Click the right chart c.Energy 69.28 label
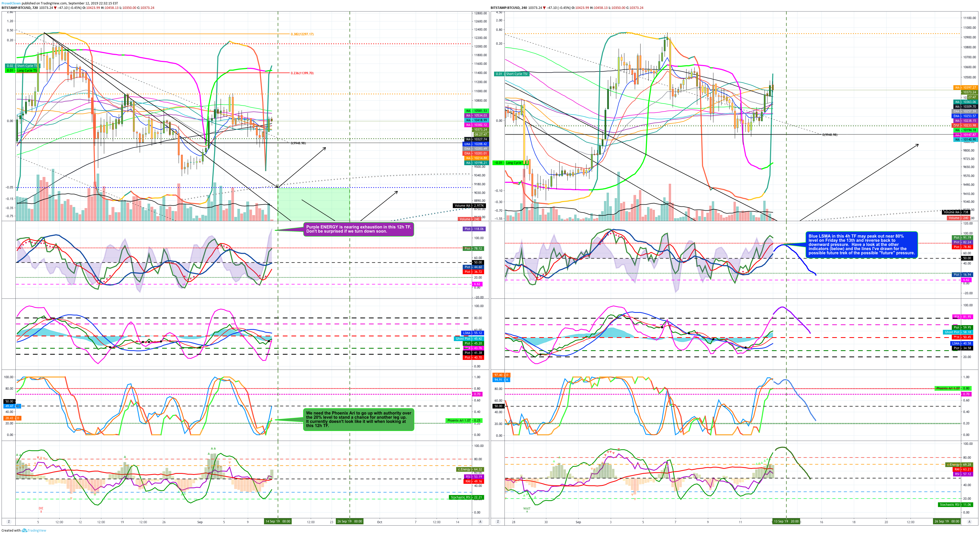The width and height of the screenshot is (980, 535). (x=959, y=464)
